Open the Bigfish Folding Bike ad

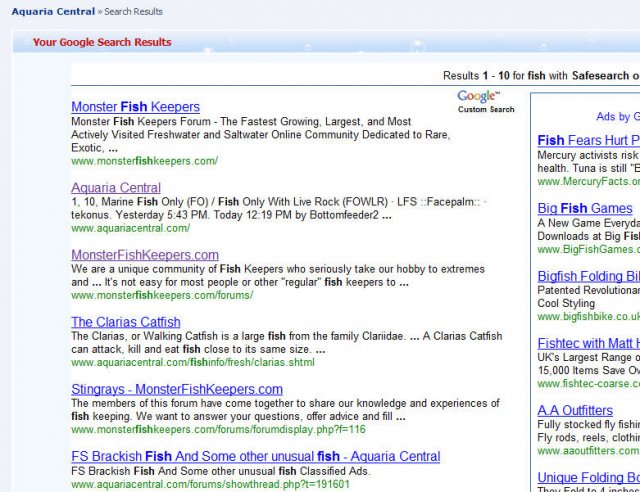click(x=589, y=276)
